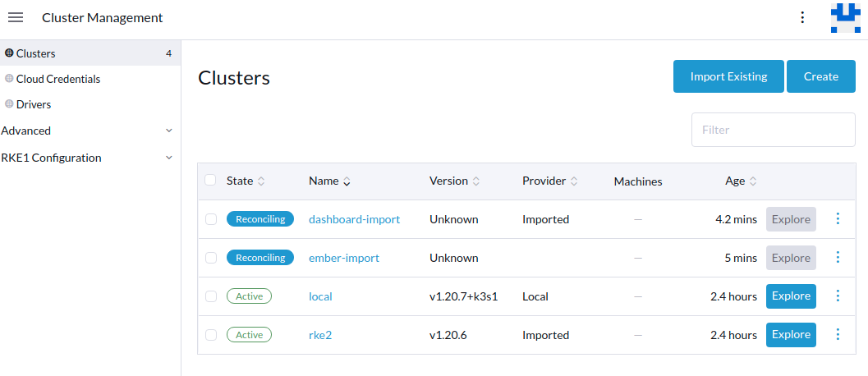Open the rke2 cluster link
Image resolution: width=868 pixels, height=376 pixels.
[x=320, y=335]
